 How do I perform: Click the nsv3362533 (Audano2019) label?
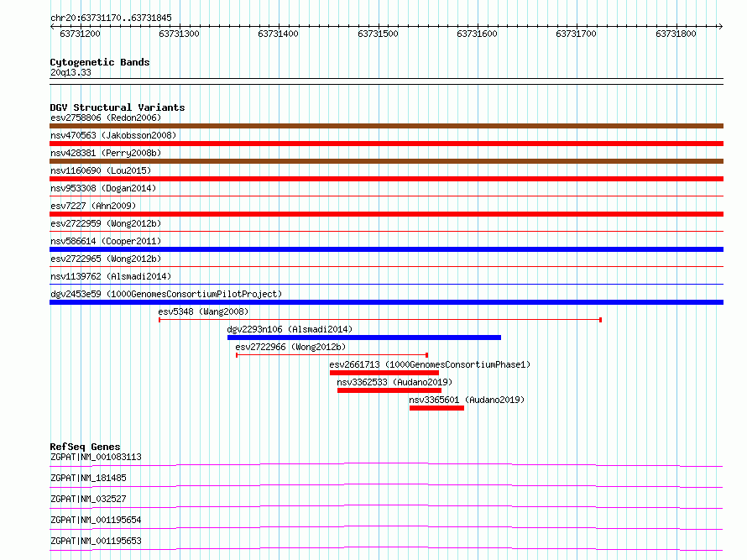coord(394,382)
